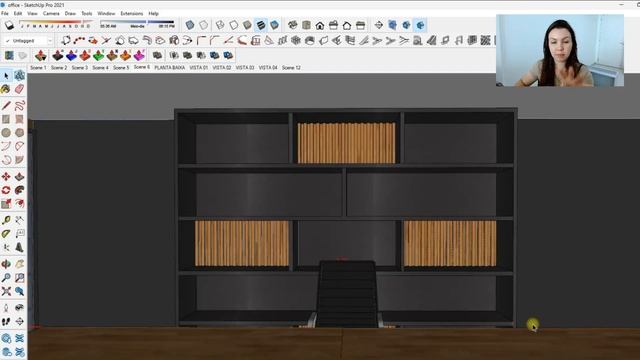640x360 pixels.
Task: Click the Section Plane tool icon
Action: (x=378, y=25)
